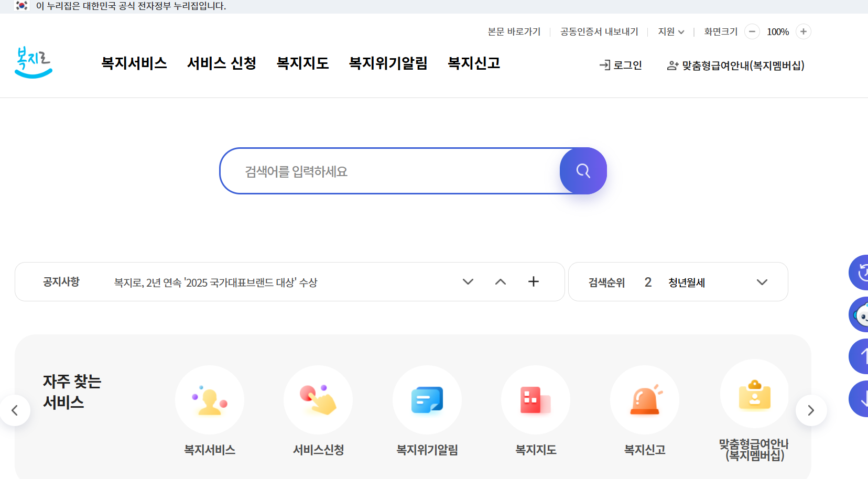Open the 복지서비스 round shortcut icon
This screenshot has height=479, width=868.
pyautogui.click(x=210, y=400)
